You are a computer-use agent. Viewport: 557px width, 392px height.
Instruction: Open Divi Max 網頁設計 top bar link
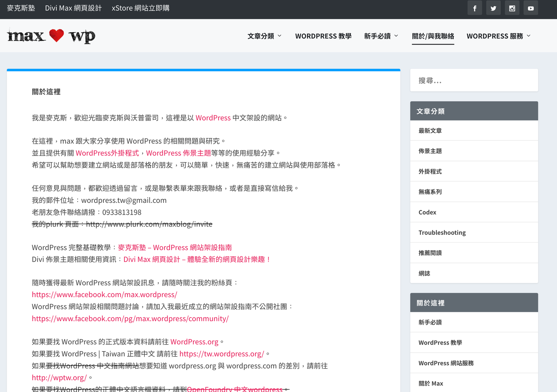click(x=73, y=8)
